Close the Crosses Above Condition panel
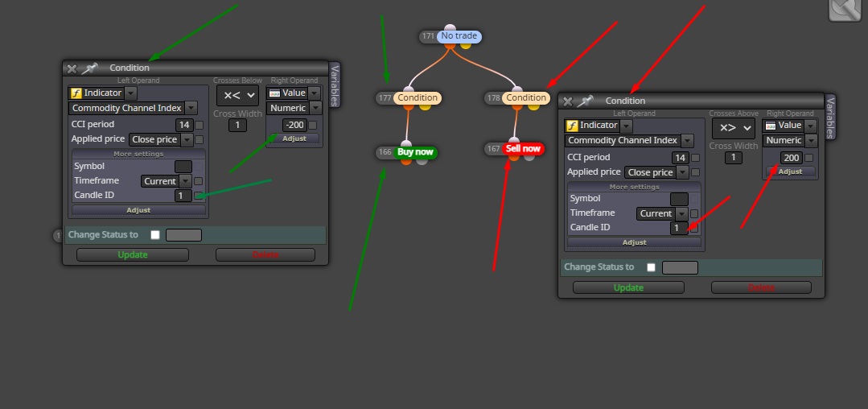Screen dimensions: 868x409 (x=568, y=101)
